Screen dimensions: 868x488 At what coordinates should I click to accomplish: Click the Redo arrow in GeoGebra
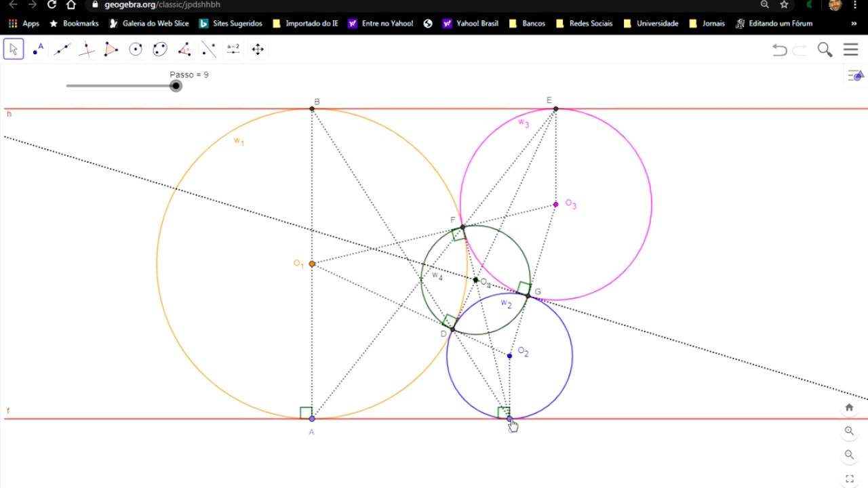(800, 49)
